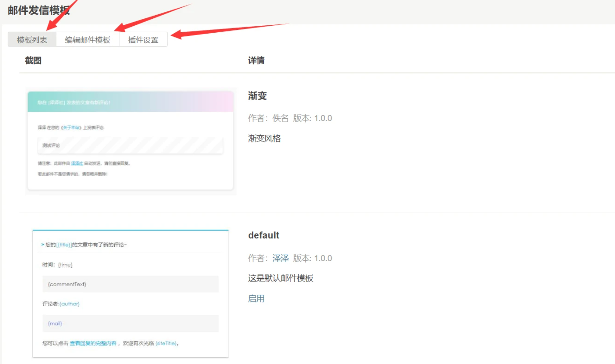Select the 渐变 template title
The image size is (615, 364).
(257, 96)
